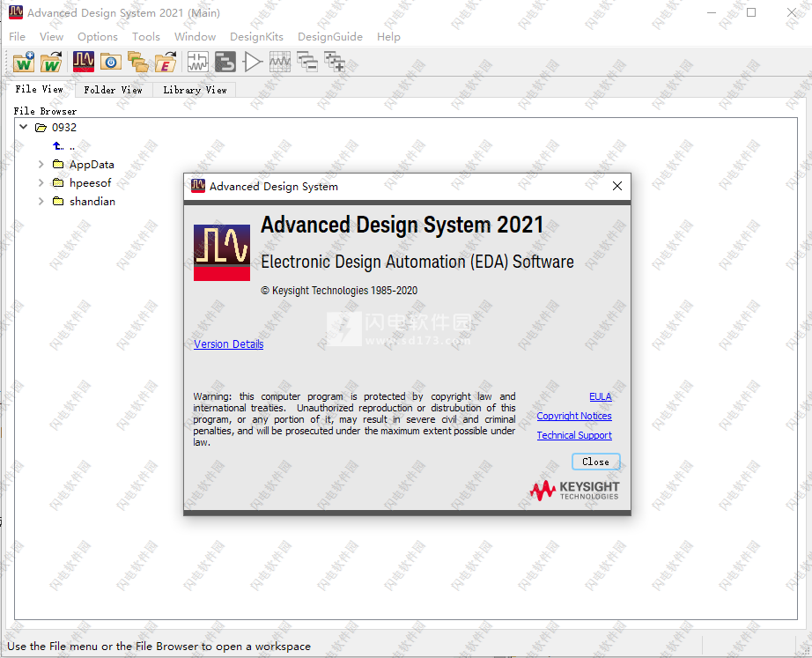Switch to Folder View tab
The width and height of the screenshot is (812, 658).
(x=114, y=90)
